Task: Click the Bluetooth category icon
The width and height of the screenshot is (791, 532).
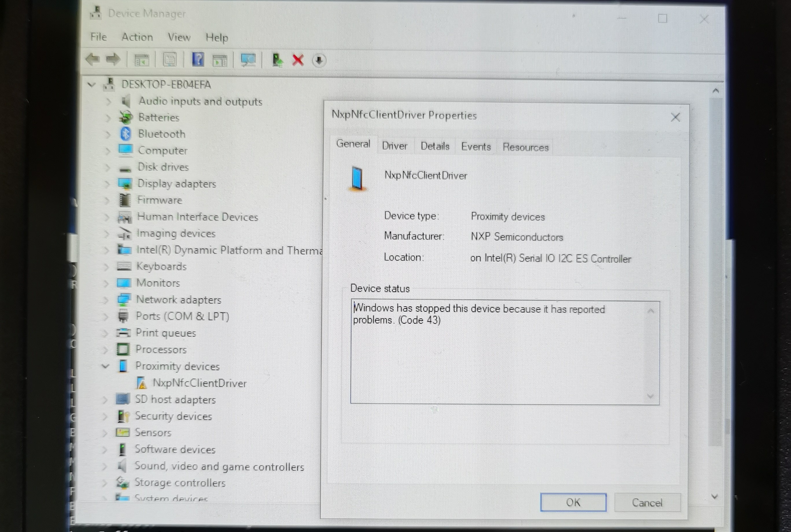Action: (126, 134)
